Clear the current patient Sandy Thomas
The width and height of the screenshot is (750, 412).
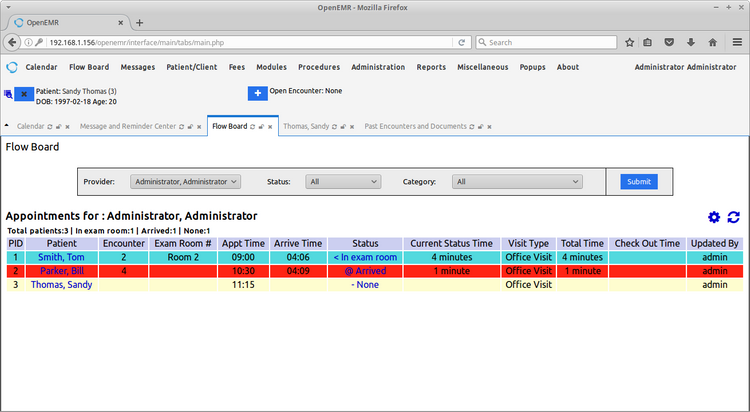tap(24, 94)
